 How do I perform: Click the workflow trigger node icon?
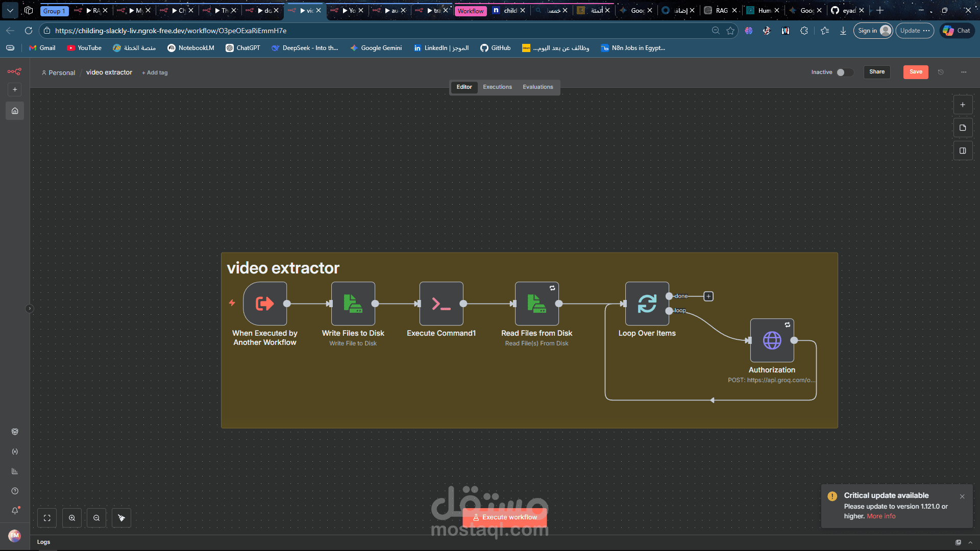point(264,304)
